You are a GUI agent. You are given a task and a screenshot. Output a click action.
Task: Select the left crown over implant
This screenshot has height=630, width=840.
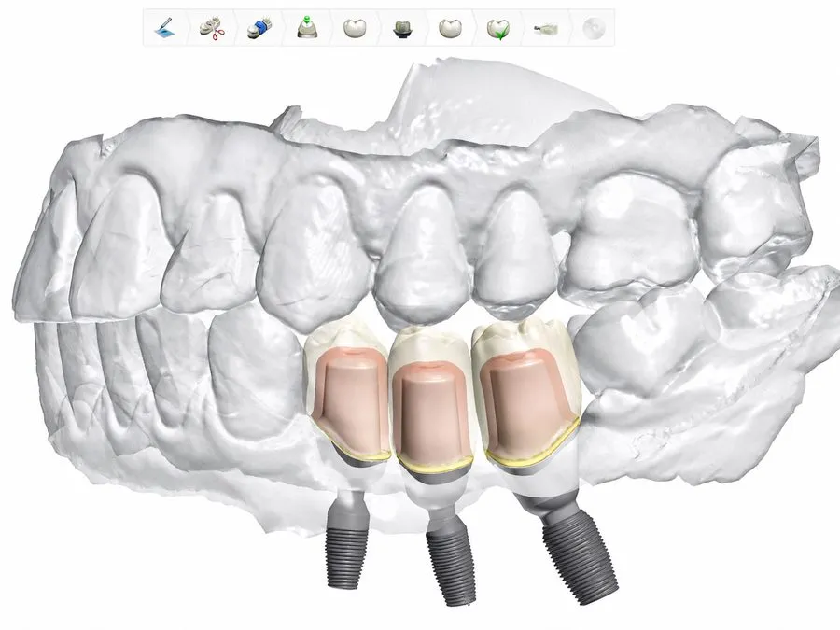(x=346, y=388)
